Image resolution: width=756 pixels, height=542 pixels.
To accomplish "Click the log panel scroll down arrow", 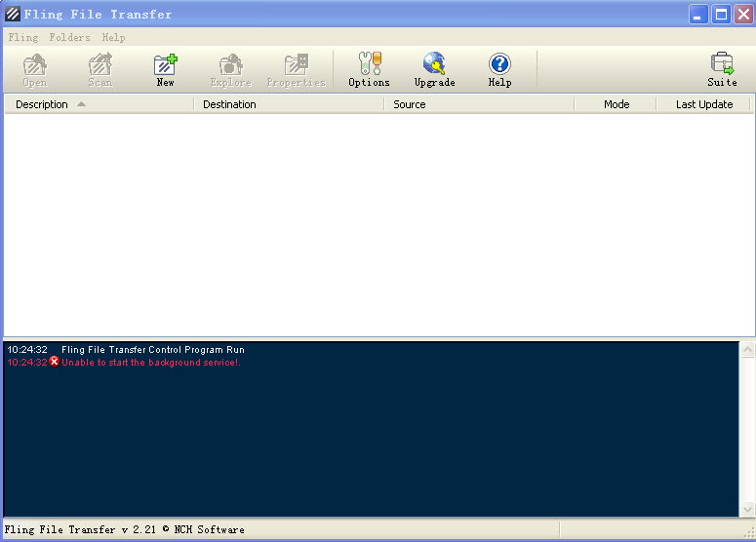I will 746,509.
